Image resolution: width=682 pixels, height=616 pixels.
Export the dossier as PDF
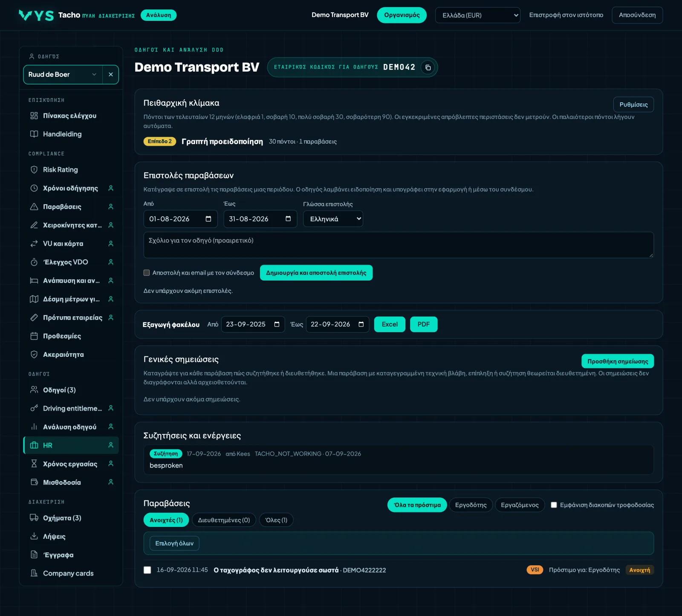[x=424, y=324]
